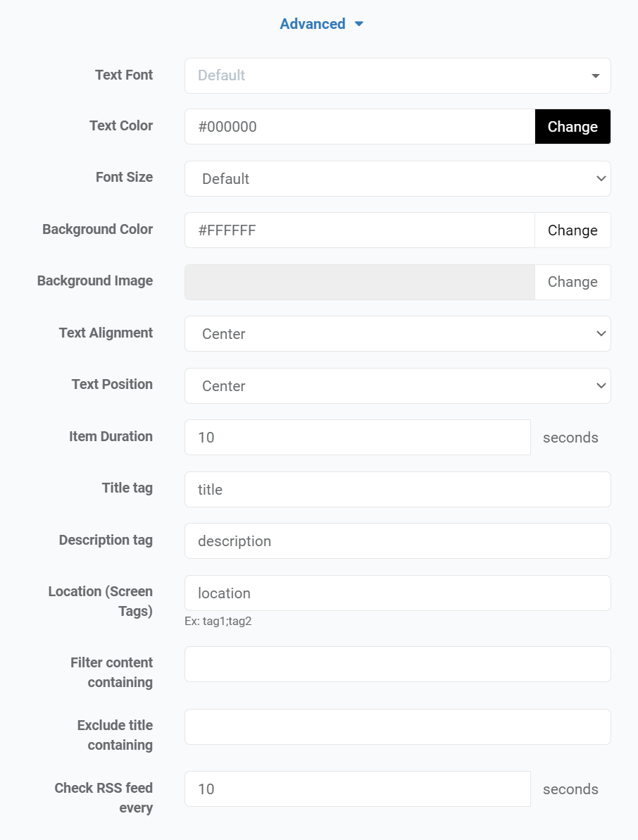Change the Text Color via black button

tap(573, 126)
